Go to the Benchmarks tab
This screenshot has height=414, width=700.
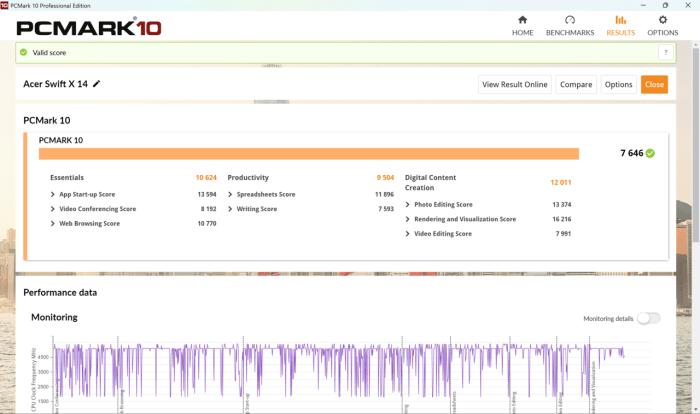[570, 26]
